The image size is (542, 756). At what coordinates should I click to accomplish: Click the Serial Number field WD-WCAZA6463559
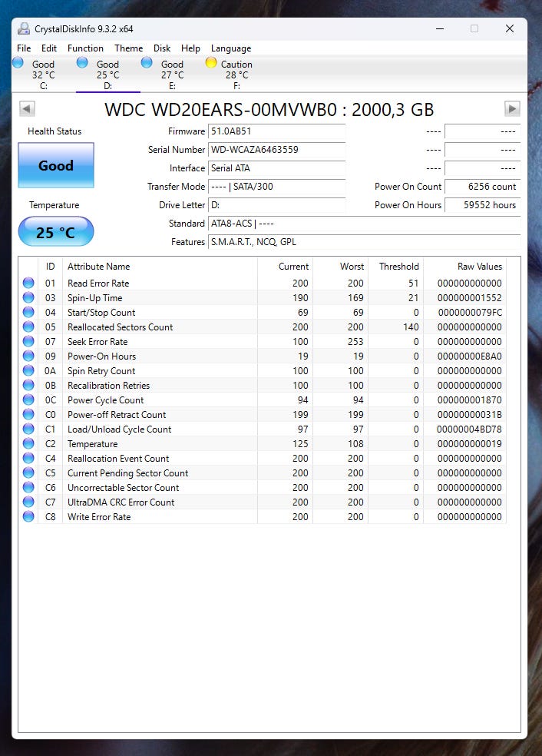(x=276, y=150)
